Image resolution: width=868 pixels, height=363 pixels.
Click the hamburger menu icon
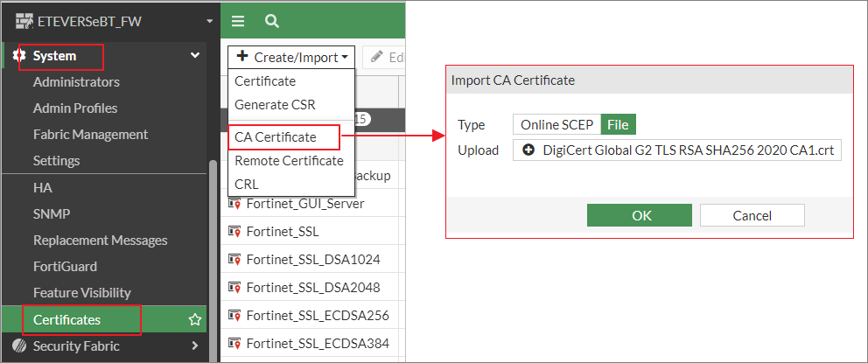(238, 22)
